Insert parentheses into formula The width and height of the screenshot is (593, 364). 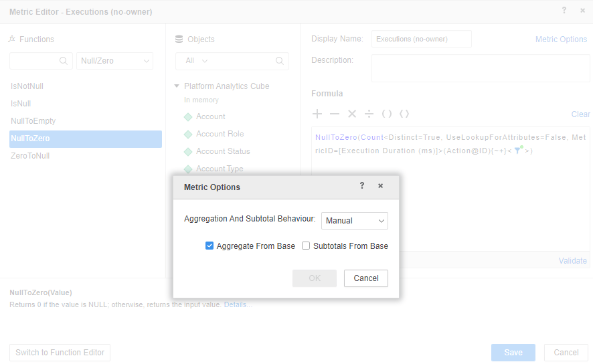pos(386,114)
